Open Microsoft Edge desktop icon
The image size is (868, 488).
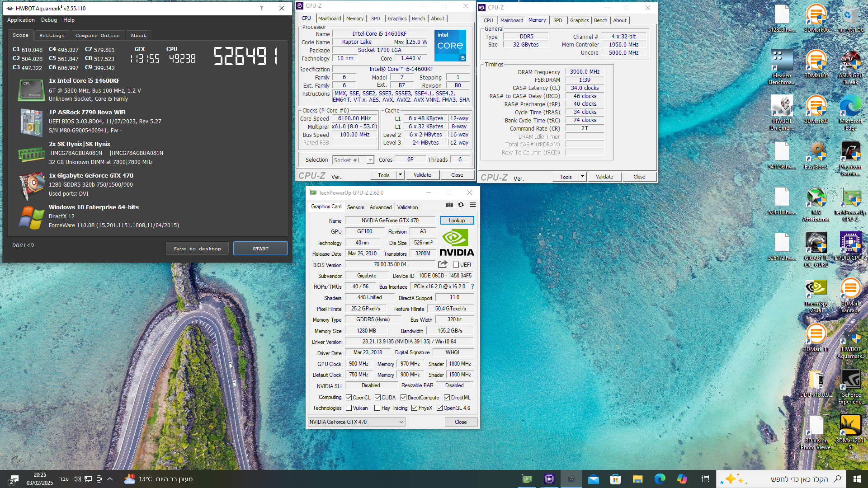[850, 113]
